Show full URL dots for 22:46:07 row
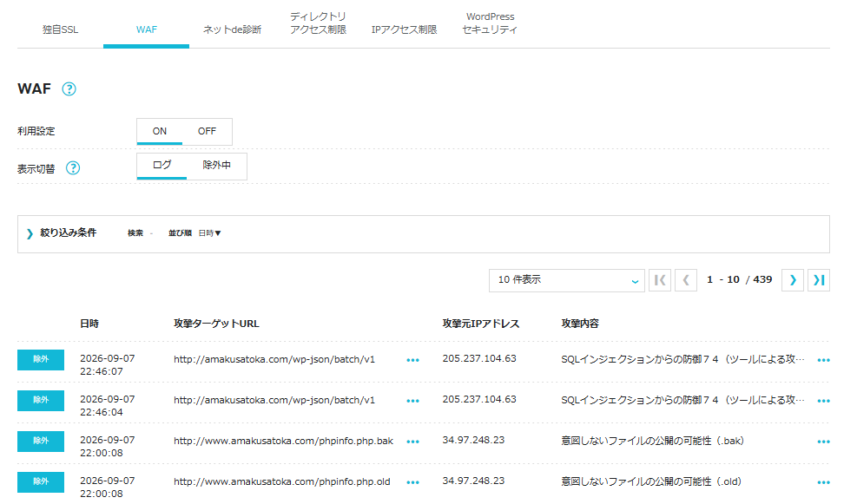Image resolution: width=844 pixels, height=504 pixels. pyautogui.click(x=412, y=360)
